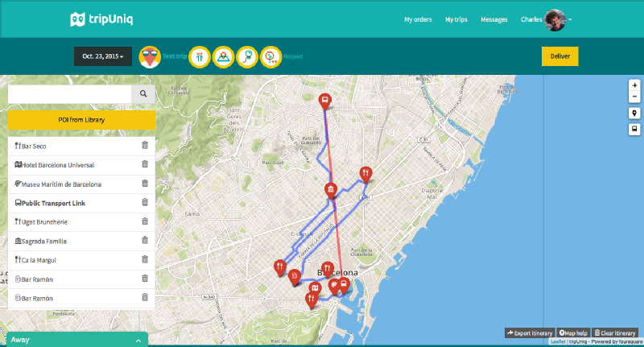This screenshot has height=347, width=644.
Task: Click the map pin control button
Action: (634, 114)
